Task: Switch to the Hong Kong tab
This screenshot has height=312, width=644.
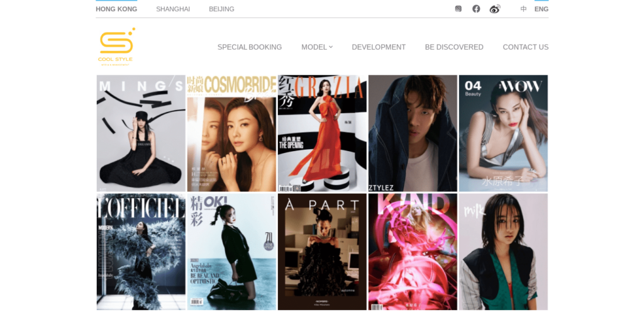Action: pyautogui.click(x=116, y=9)
